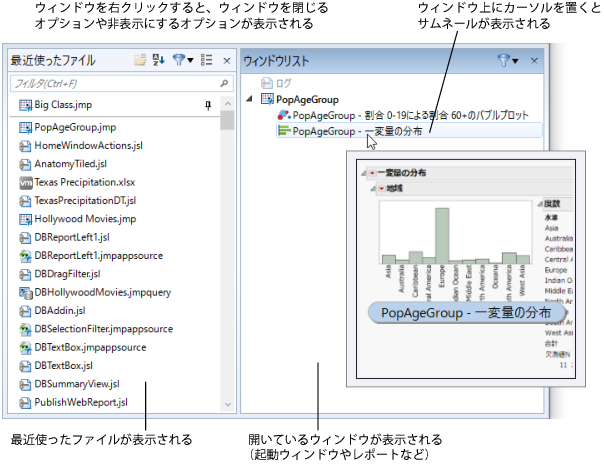
Task: Open folder icon in Recent Files header
Action: pos(140,60)
